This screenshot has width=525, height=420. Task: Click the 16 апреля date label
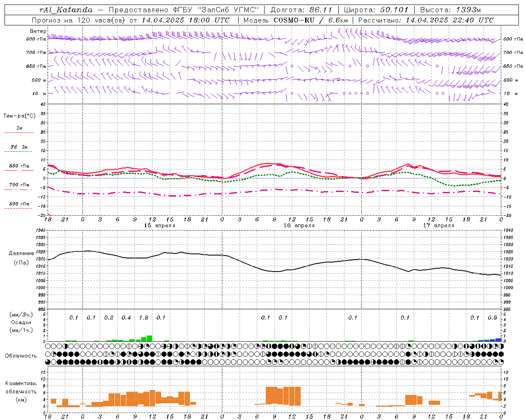[x=299, y=226]
